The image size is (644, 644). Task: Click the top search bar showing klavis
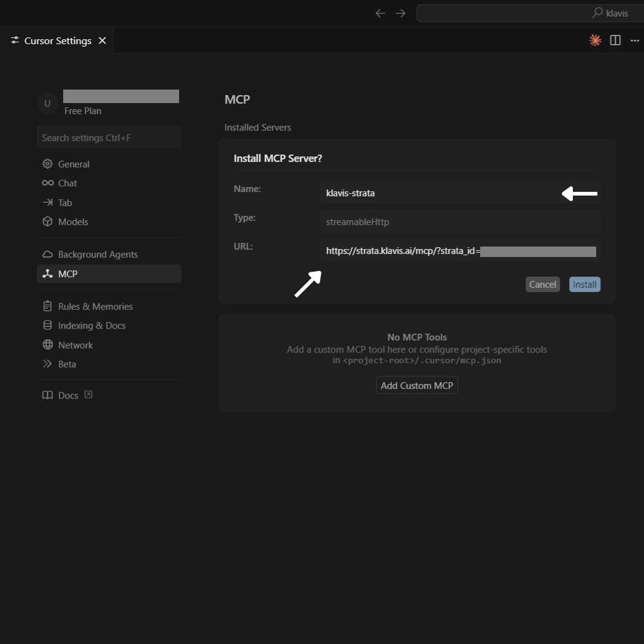[x=531, y=13]
